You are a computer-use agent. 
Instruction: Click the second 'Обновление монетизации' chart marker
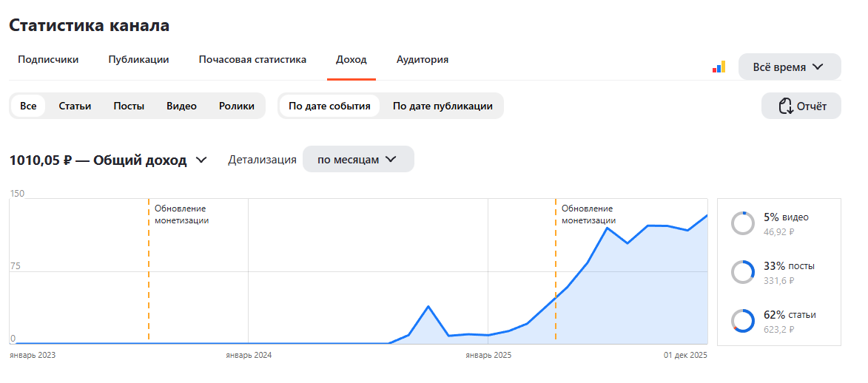[x=587, y=214]
